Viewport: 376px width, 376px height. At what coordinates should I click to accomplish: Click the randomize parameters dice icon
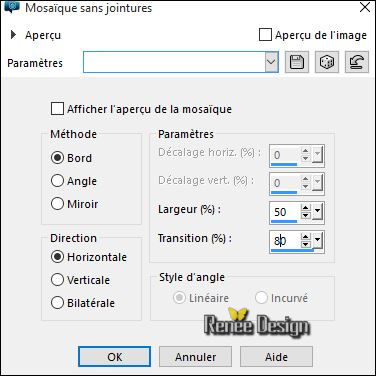[x=327, y=62]
